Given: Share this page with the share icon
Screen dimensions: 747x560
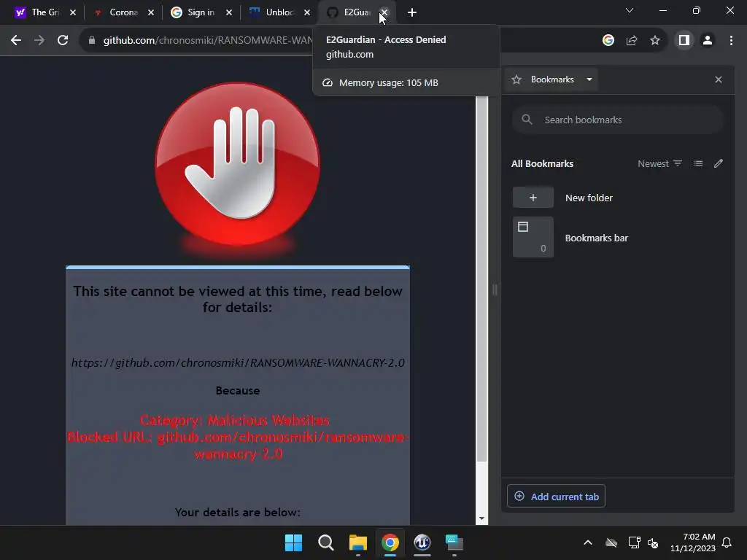Looking at the screenshot, I should 632,41.
